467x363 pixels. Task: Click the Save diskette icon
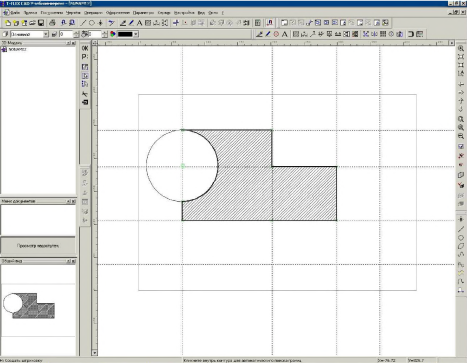(41, 23)
